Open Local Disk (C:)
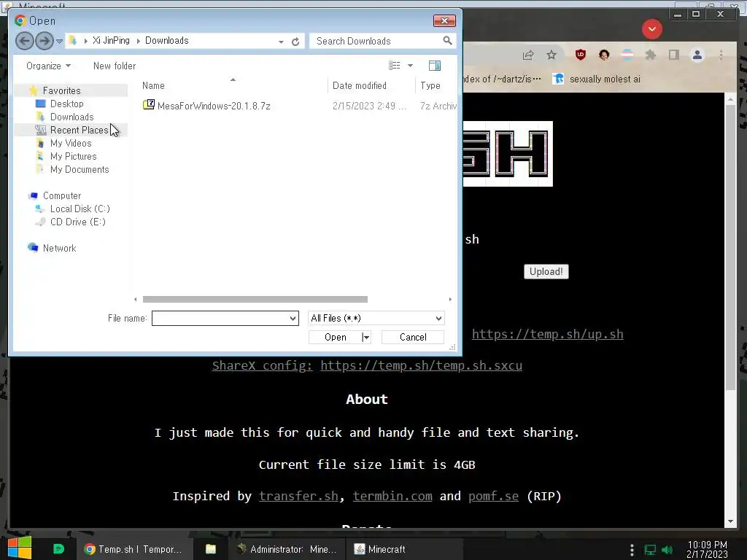 (x=80, y=209)
